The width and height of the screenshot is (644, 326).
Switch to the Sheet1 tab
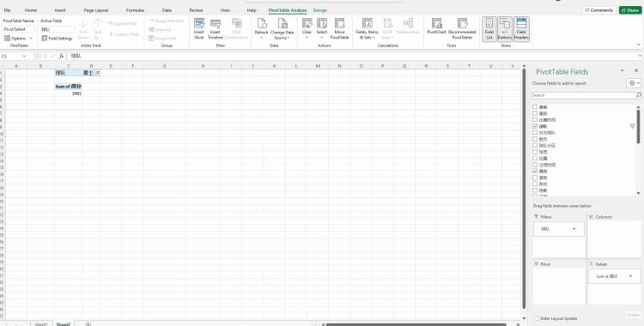pyautogui.click(x=40, y=324)
